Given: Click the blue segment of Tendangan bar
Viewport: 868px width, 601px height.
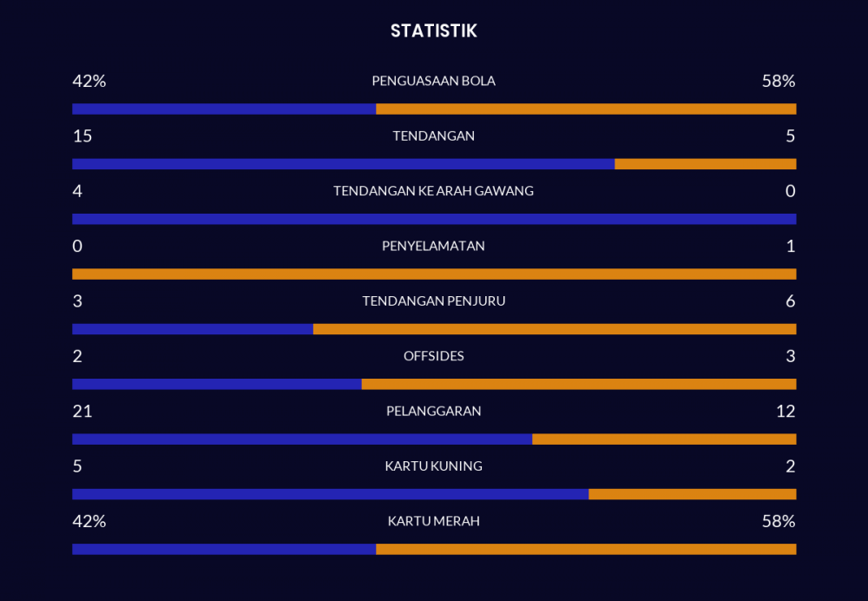Looking at the screenshot, I should click(343, 164).
